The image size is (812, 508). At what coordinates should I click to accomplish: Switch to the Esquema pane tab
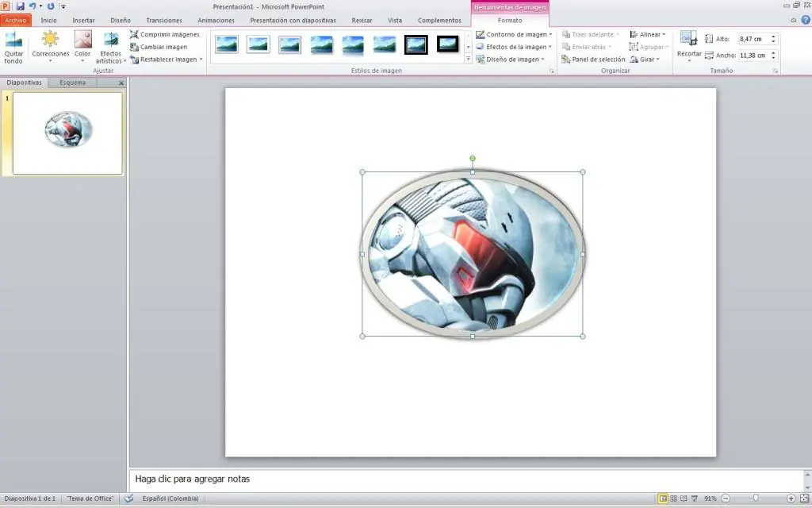click(x=72, y=83)
